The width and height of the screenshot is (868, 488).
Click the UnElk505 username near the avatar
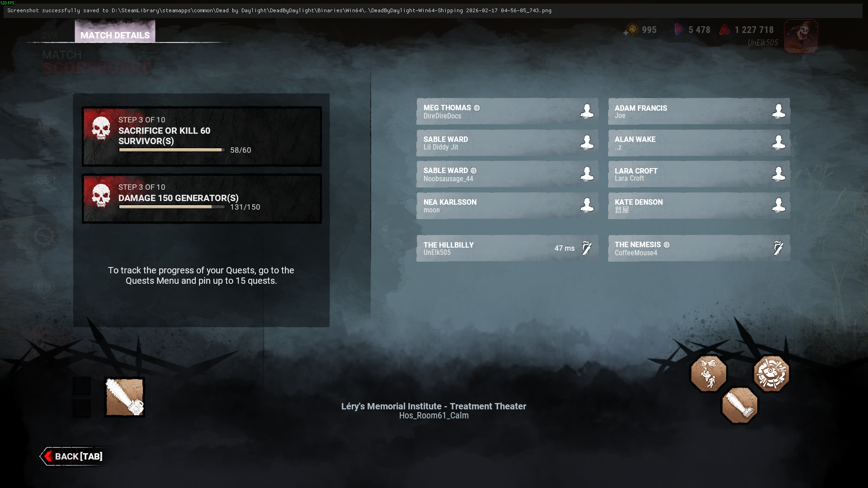point(763,43)
